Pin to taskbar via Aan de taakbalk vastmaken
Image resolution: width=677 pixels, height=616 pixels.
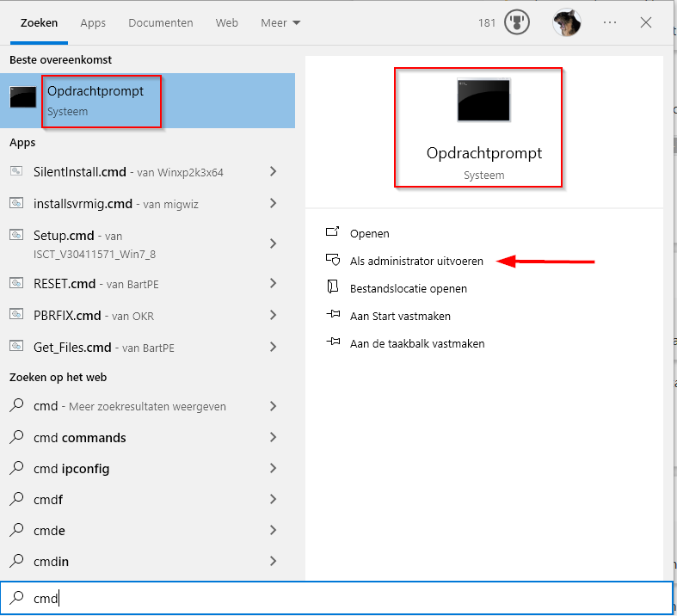pyautogui.click(x=417, y=343)
